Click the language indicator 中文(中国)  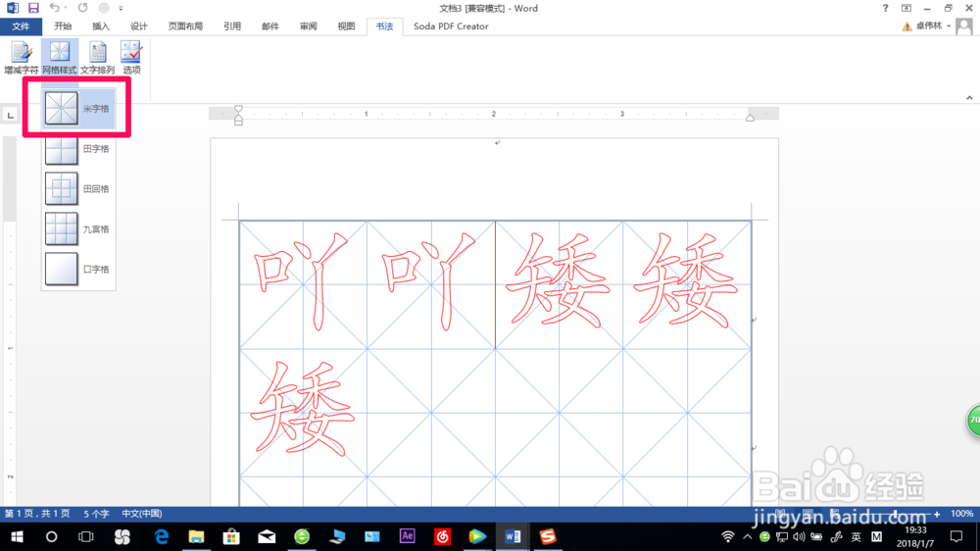coord(142,514)
